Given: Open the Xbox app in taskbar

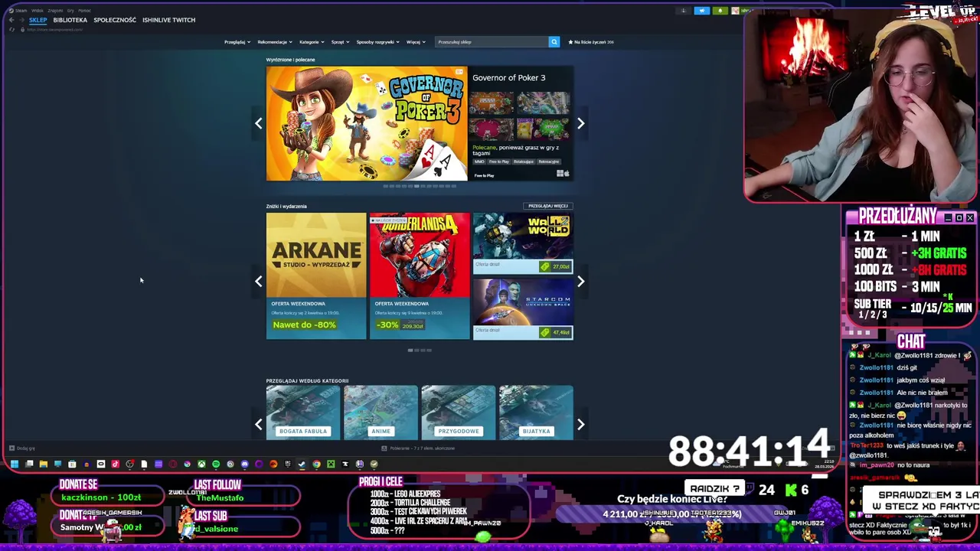Looking at the screenshot, I should pos(202,464).
